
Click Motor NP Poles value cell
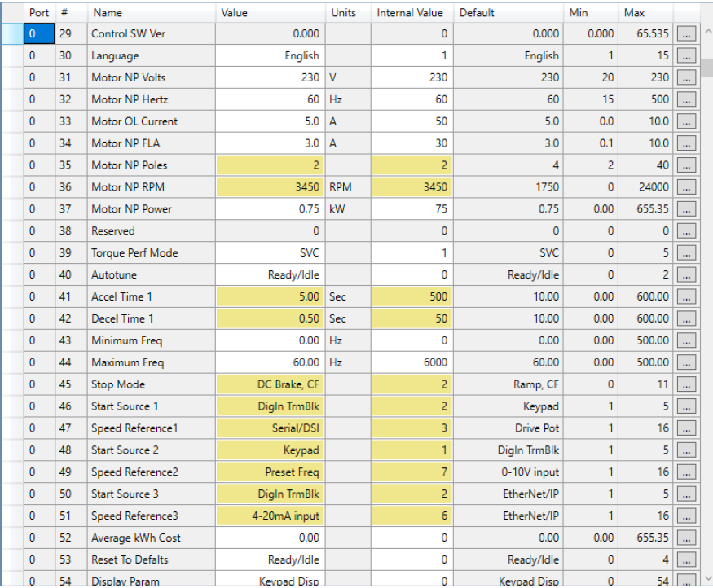(x=270, y=165)
